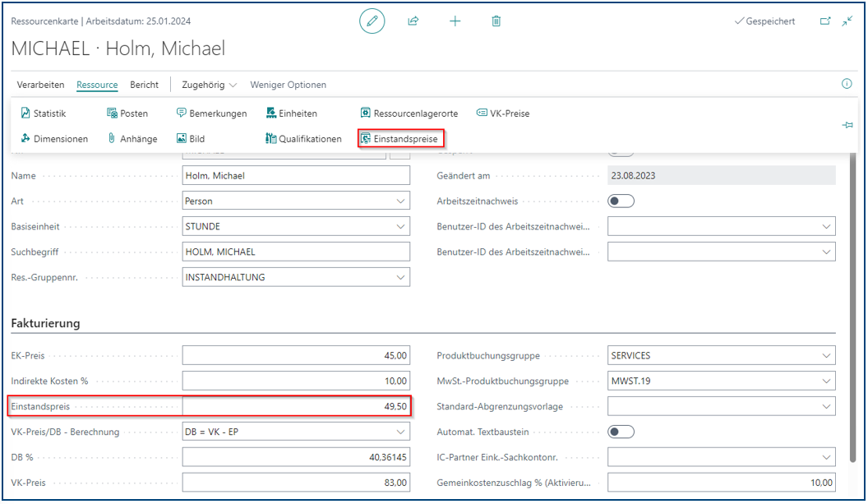
Task: Expand Produktbuchungsgruppe dropdown
Action: point(826,355)
